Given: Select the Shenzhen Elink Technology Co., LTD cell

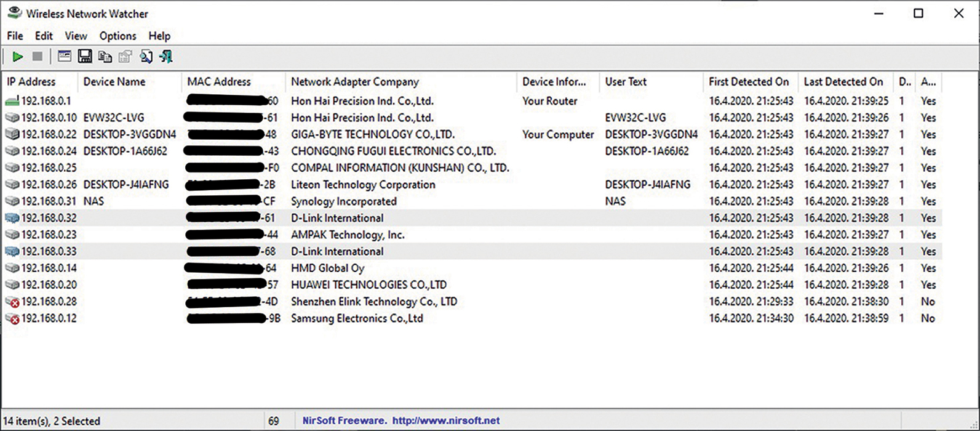Looking at the screenshot, I should tap(373, 302).
